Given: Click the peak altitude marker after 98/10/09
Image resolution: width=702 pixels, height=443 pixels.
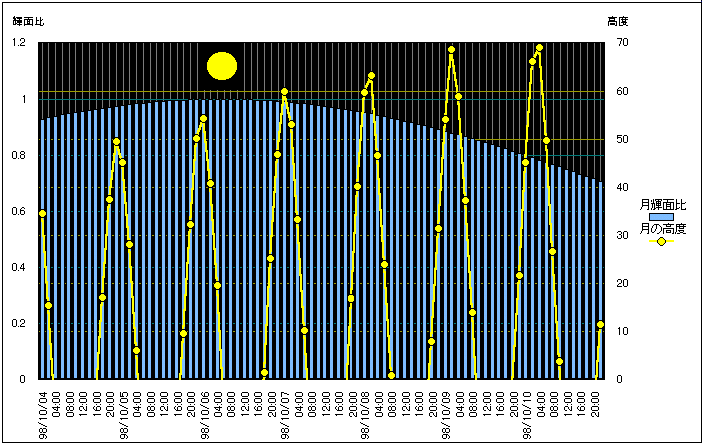Looking at the screenshot, I should click(x=451, y=49).
